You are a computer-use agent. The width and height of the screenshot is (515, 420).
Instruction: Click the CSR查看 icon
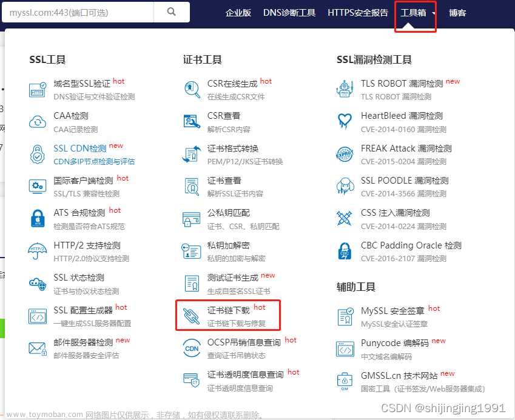(192, 121)
